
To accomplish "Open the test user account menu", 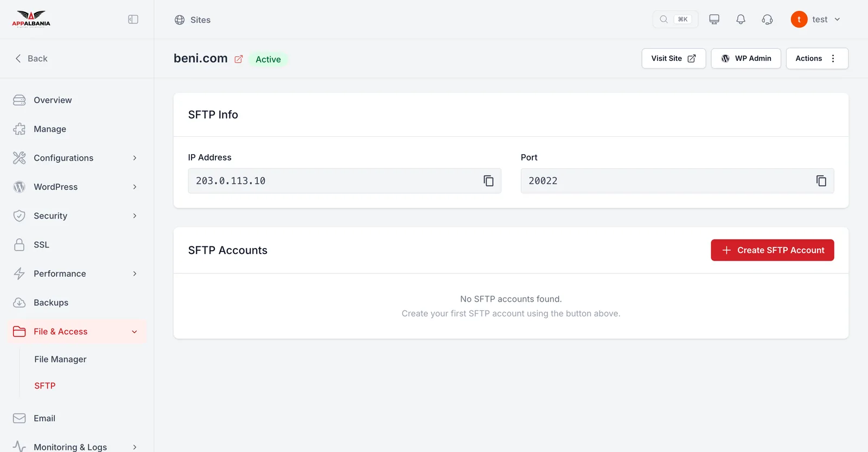I will (x=816, y=20).
